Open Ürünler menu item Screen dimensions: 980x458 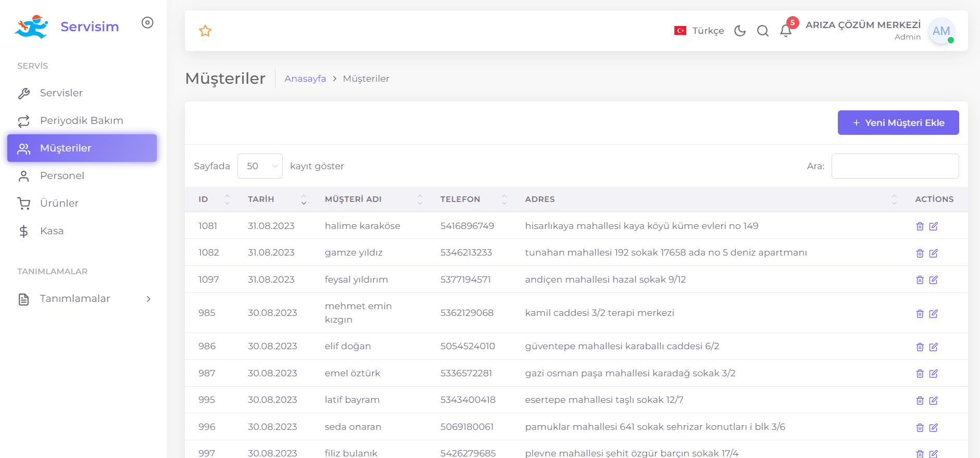(82, 203)
